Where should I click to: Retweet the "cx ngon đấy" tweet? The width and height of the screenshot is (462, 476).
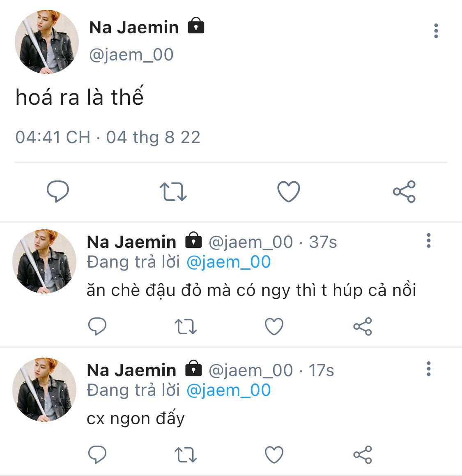186,455
